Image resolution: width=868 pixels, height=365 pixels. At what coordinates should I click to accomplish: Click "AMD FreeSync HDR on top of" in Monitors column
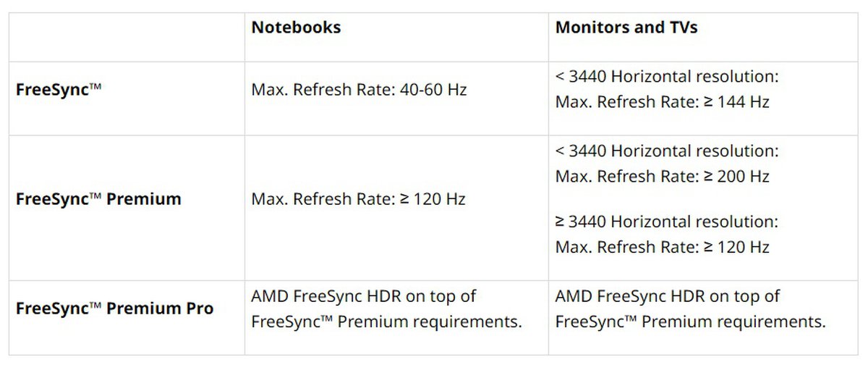click(x=668, y=296)
